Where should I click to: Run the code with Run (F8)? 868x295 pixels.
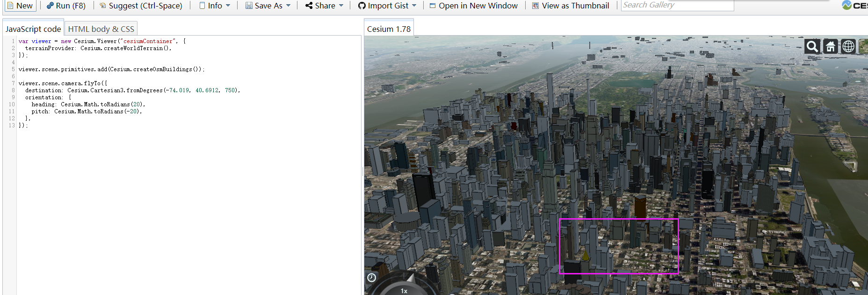click(x=66, y=6)
